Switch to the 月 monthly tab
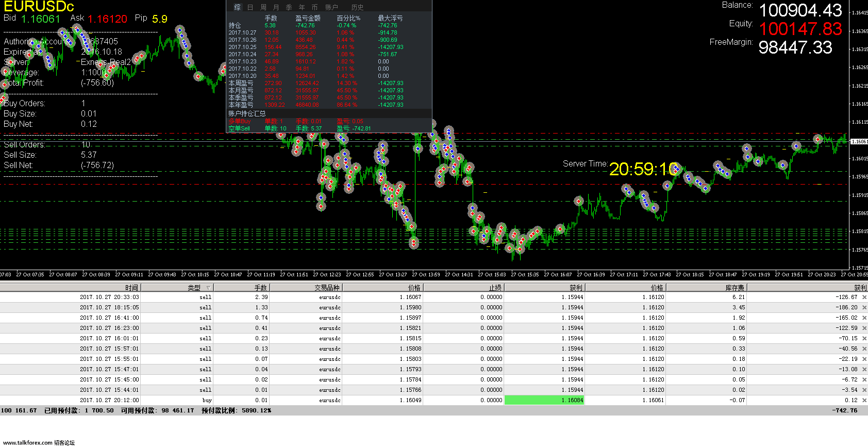This screenshot has height=448, width=868. click(x=276, y=7)
